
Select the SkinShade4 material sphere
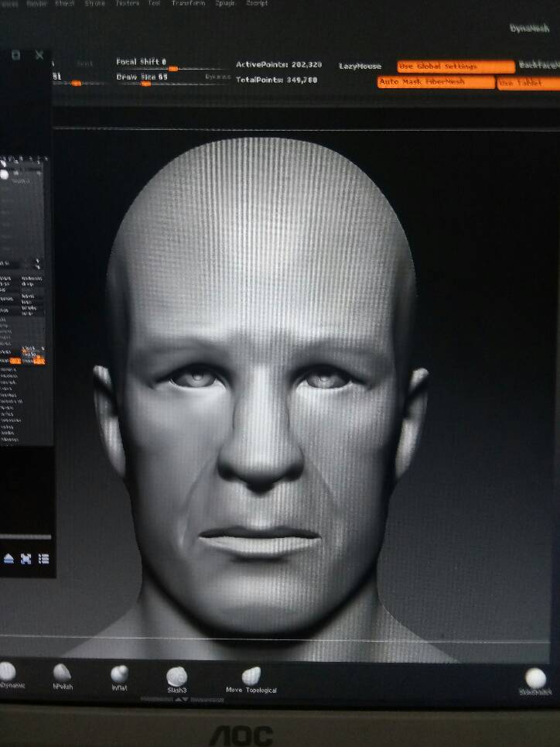click(x=536, y=682)
